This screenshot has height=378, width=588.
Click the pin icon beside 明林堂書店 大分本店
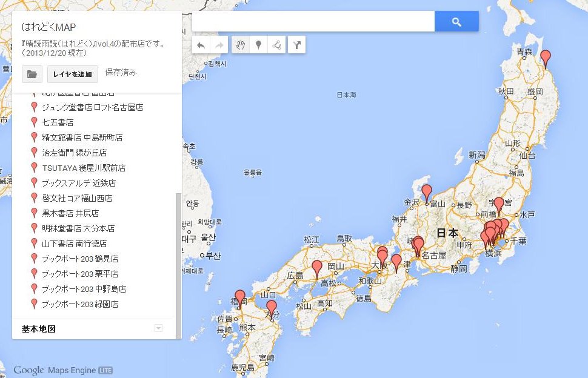(x=34, y=228)
